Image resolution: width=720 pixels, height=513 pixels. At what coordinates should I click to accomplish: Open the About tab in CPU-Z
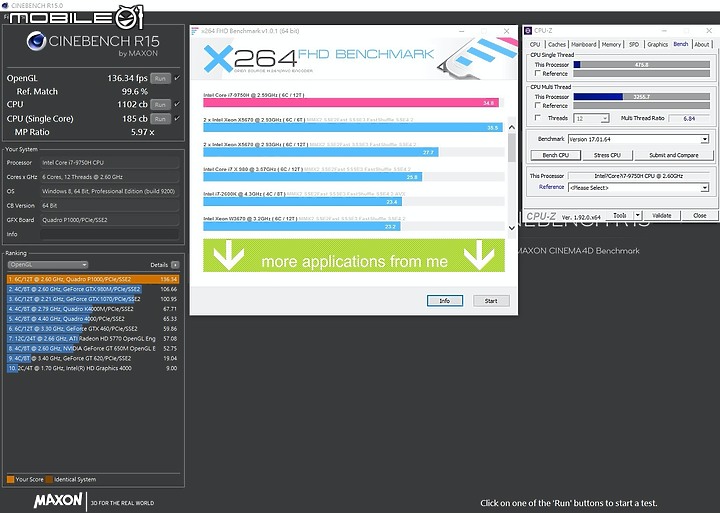(702, 45)
